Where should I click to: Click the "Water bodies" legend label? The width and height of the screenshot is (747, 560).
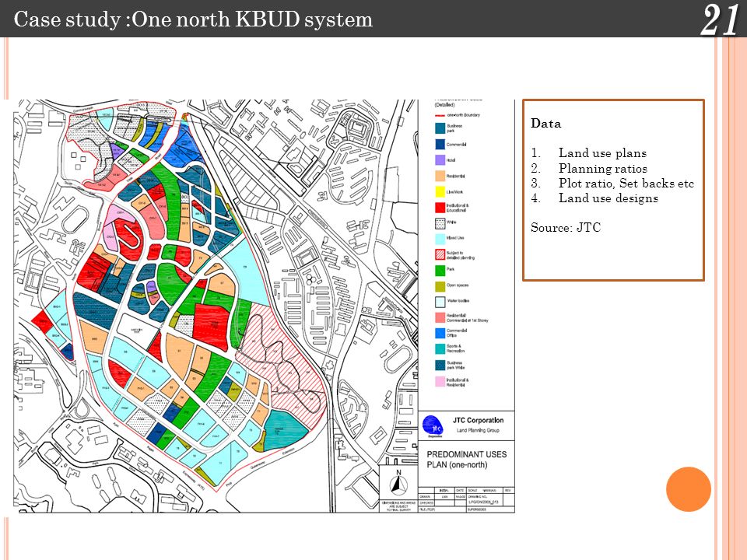pyautogui.click(x=458, y=301)
